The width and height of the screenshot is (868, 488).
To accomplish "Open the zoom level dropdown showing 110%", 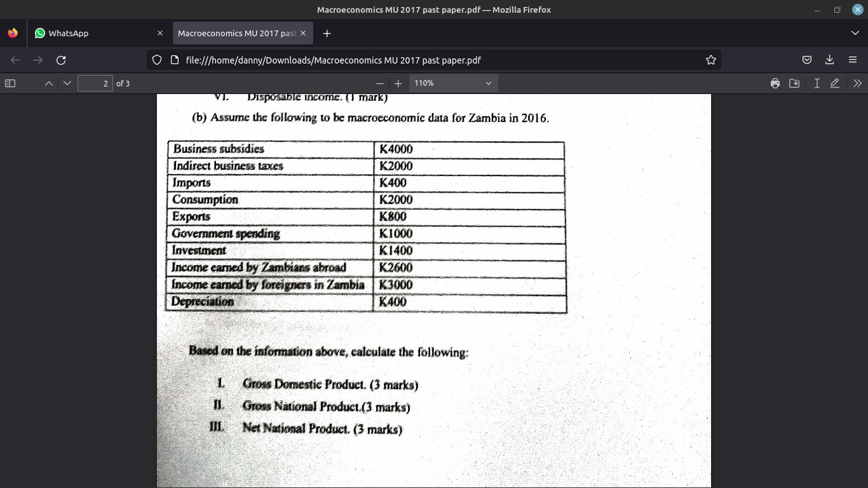I will pos(452,83).
